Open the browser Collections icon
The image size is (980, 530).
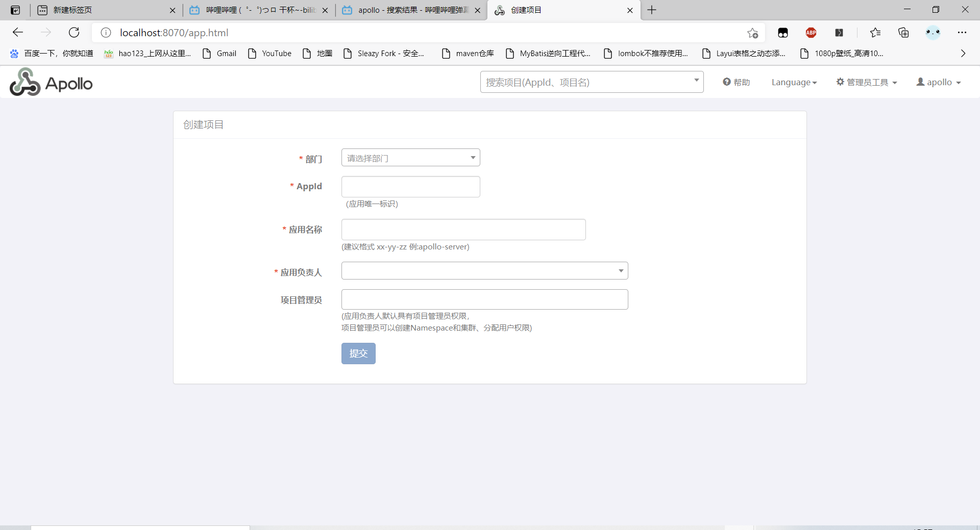903,33
